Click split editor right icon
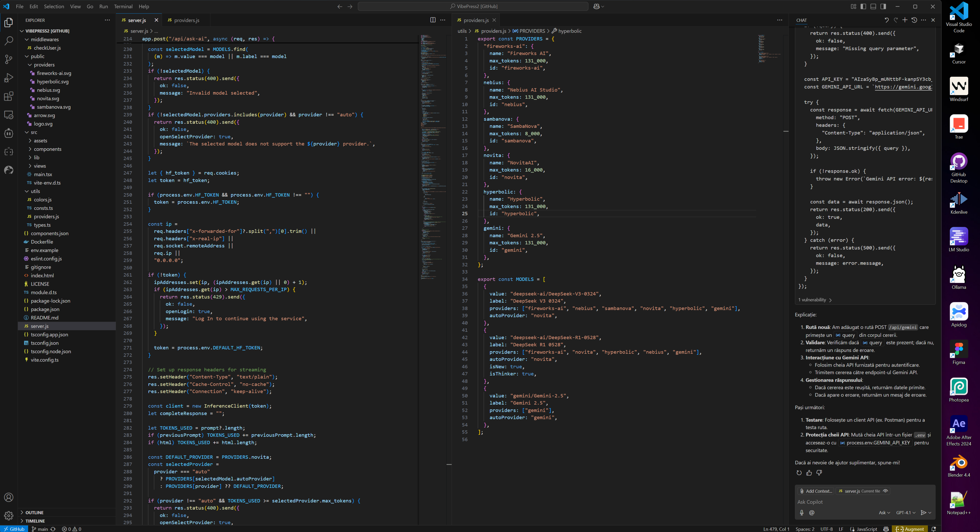This screenshot has height=532, width=980. (x=432, y=20)
